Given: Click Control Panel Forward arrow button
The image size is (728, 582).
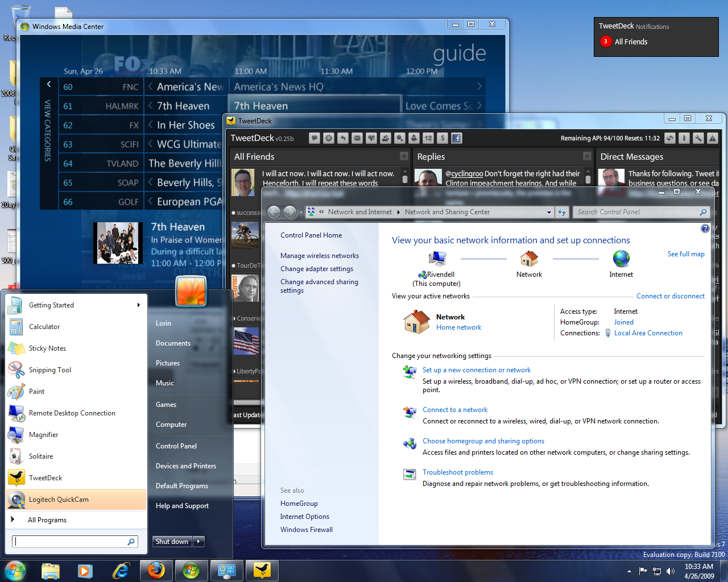Looking at the screenshot, I should tap(289, 212).
